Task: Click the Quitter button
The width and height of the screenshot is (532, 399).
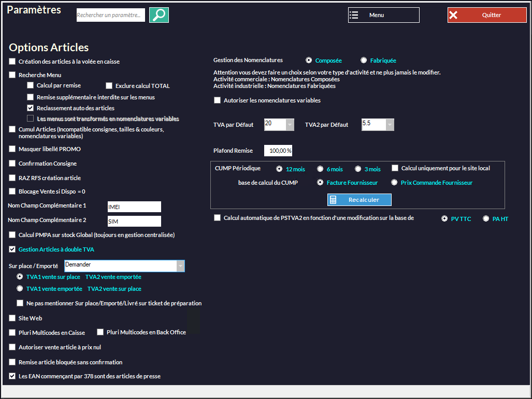Action: (487, 15)
